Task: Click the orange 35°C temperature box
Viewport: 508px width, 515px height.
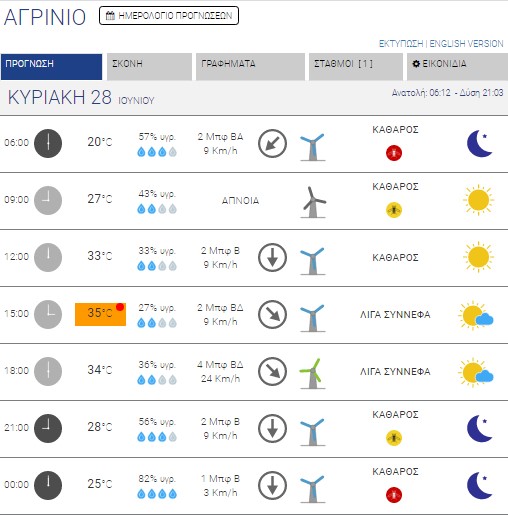Action: pos(100,314)
